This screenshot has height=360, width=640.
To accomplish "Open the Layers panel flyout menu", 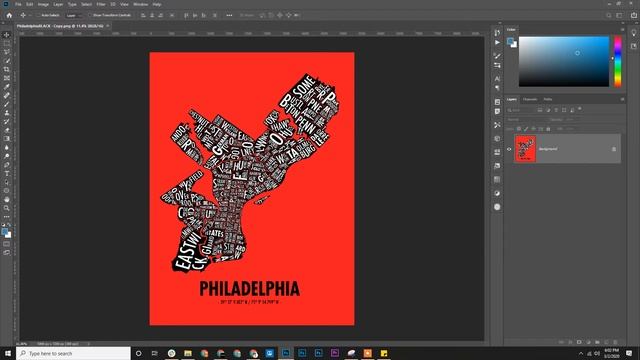I will pos(622,99).
